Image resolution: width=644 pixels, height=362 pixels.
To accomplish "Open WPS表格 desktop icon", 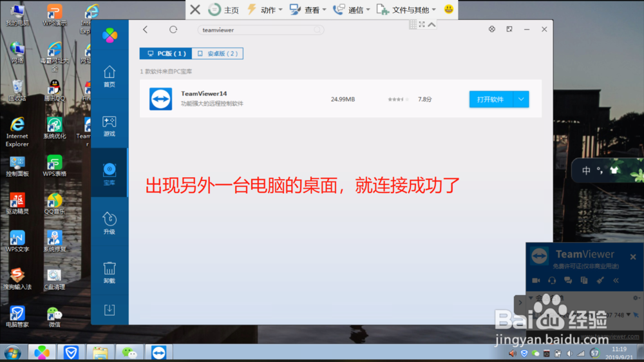I will [55, 166].
